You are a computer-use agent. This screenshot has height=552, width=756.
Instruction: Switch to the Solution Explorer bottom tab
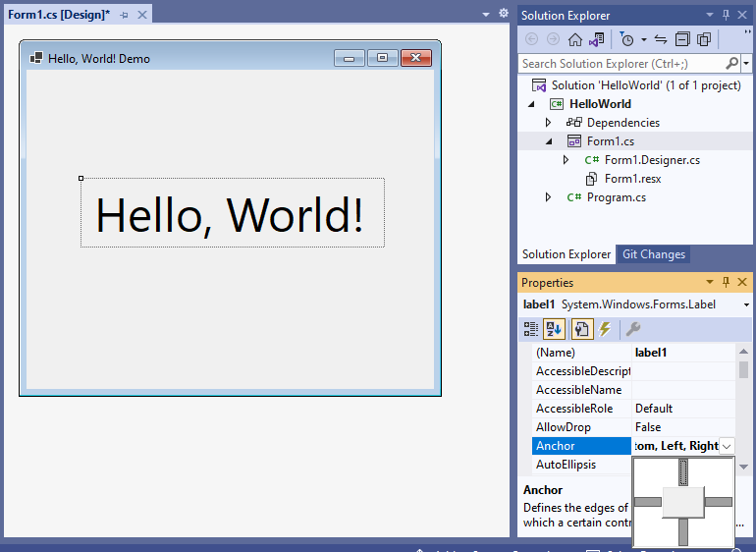pos(567,254)
